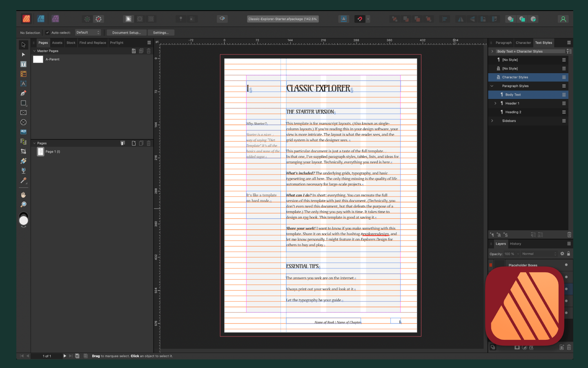588x368 pixels.
Task: Expand the Sidebars style group
Action: point(492,121)
